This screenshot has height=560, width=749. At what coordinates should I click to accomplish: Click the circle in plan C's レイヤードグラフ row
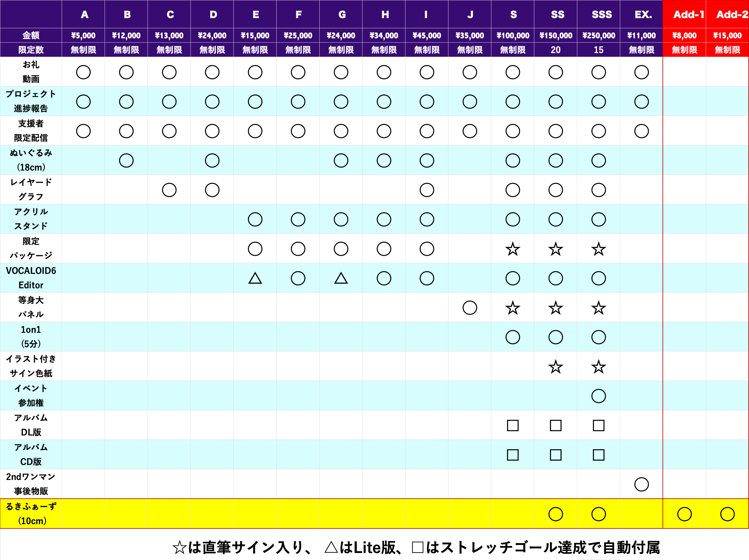(169, 190)
